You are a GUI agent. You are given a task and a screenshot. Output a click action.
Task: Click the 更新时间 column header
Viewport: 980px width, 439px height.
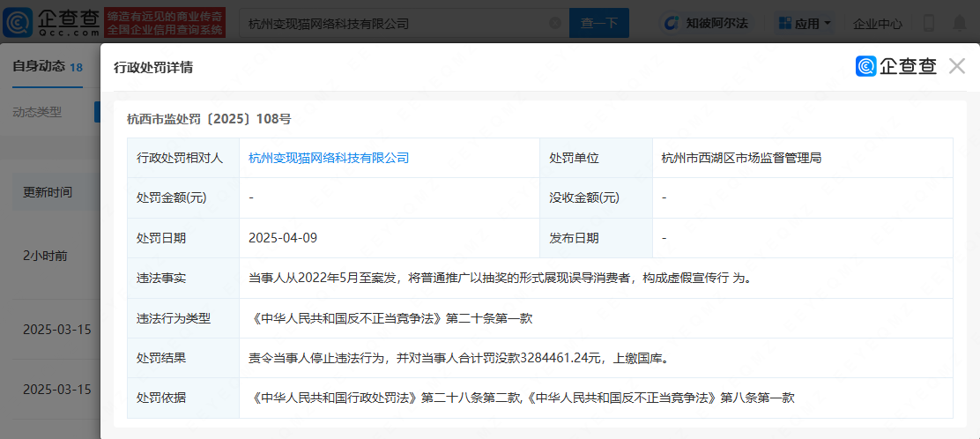pos(48,192)
